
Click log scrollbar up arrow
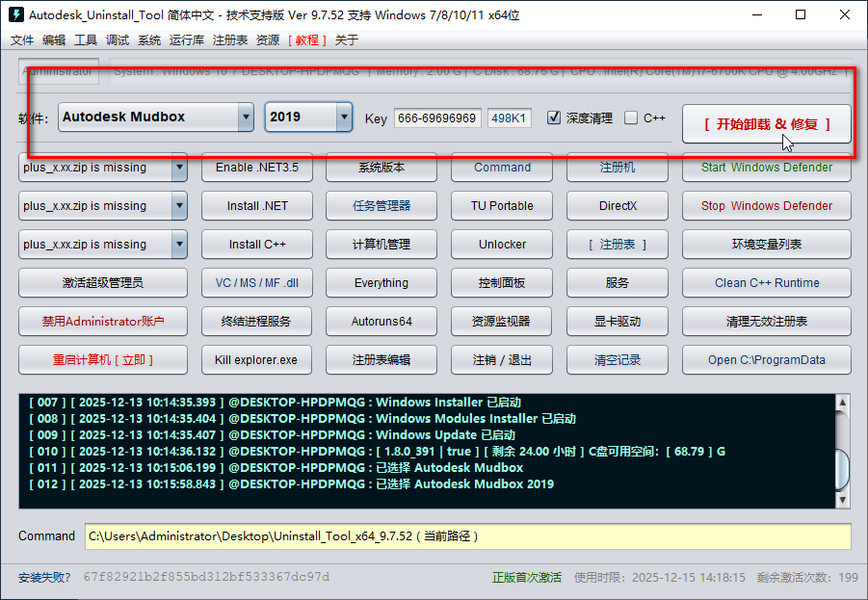pyautogui.click(x=843, y=402)
